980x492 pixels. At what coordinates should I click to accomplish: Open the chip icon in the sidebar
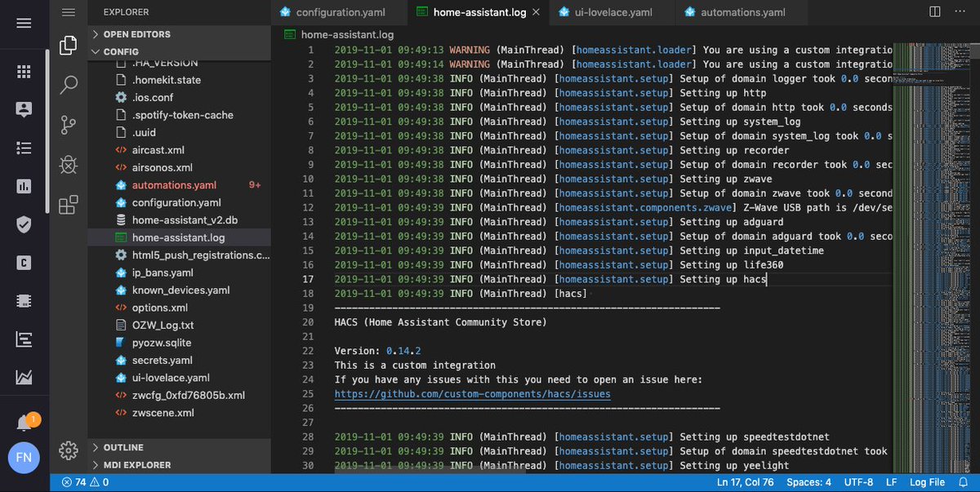point(24,301)
